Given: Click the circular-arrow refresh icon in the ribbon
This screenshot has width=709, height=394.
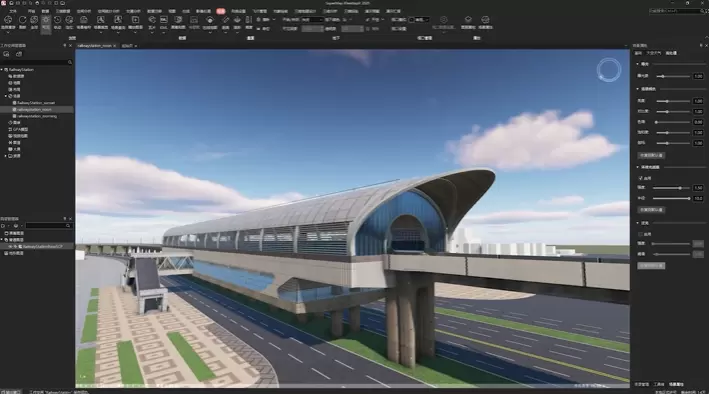Looking at the screenshot, I should click(x=22, y=20).
